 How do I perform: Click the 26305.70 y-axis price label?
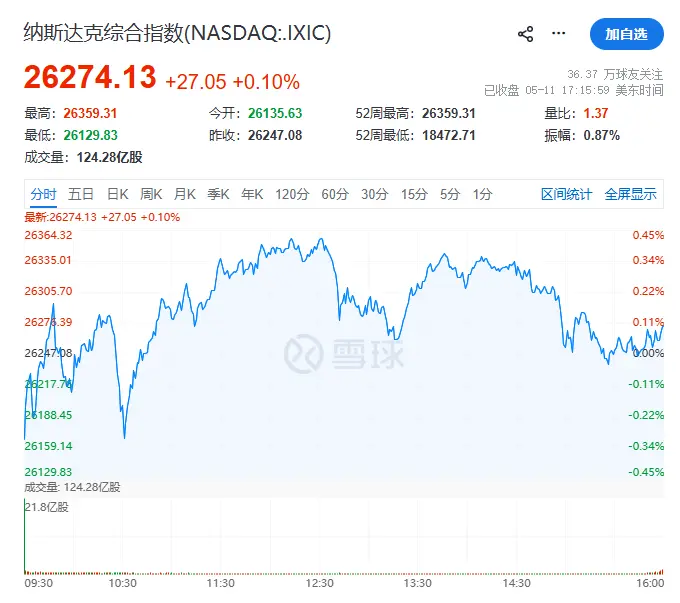coord(48,291)
